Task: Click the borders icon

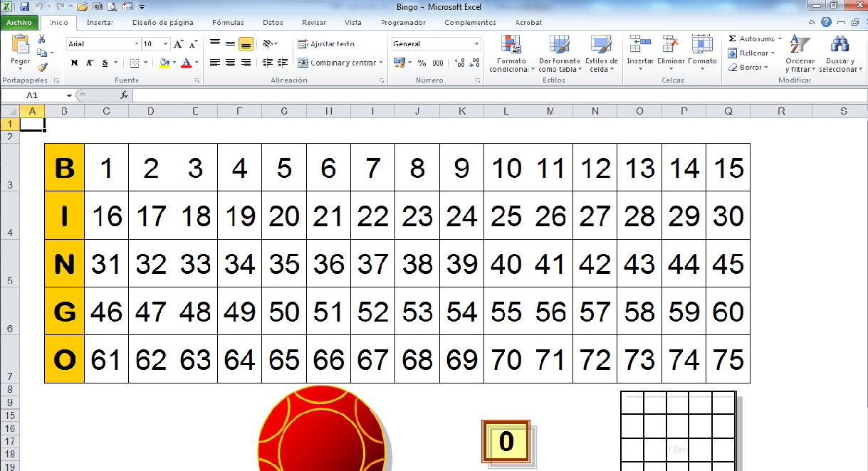Action: [x=136, y=63]
